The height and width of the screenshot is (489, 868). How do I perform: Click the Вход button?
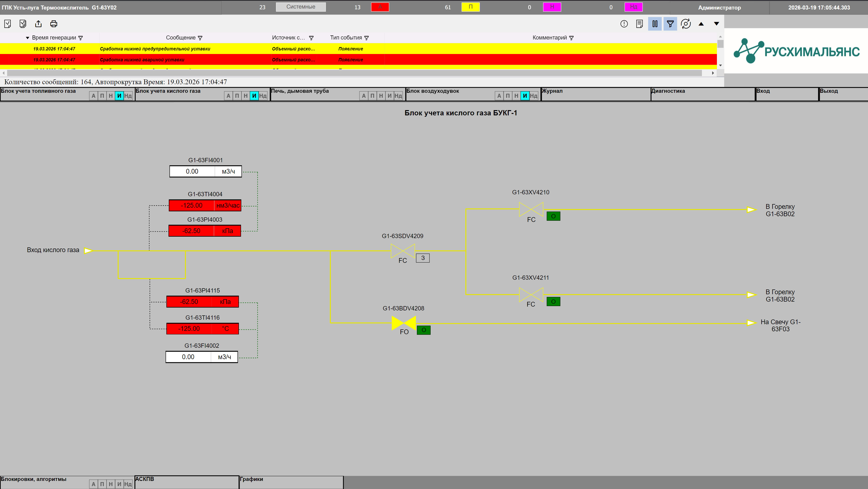click(788, 94)
